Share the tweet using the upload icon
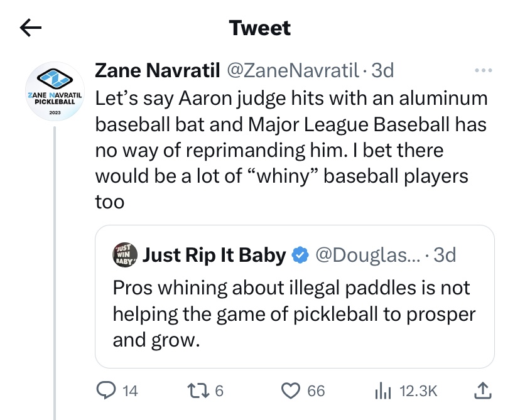The width and height of the screenshot is (520, 420). [x=481, y=391]
